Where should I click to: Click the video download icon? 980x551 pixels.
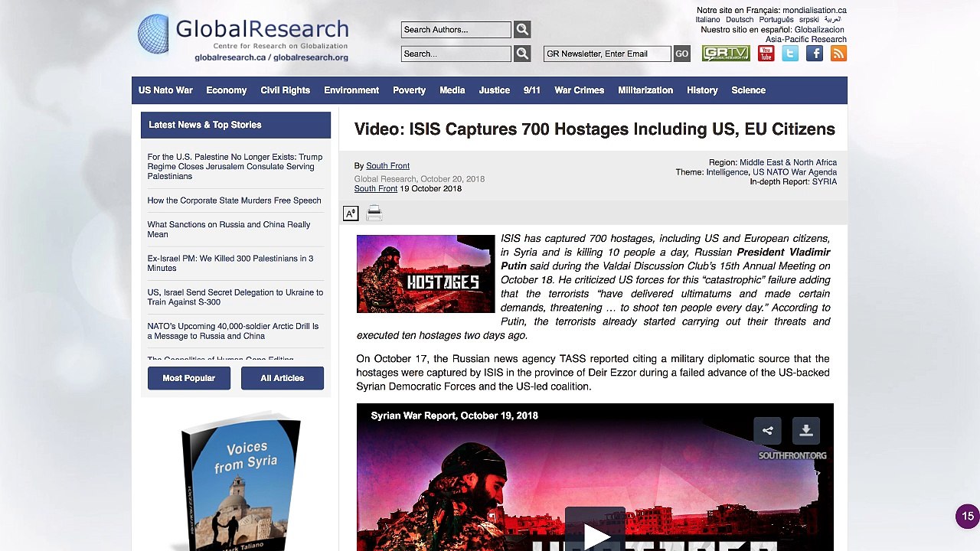point(806,431)
